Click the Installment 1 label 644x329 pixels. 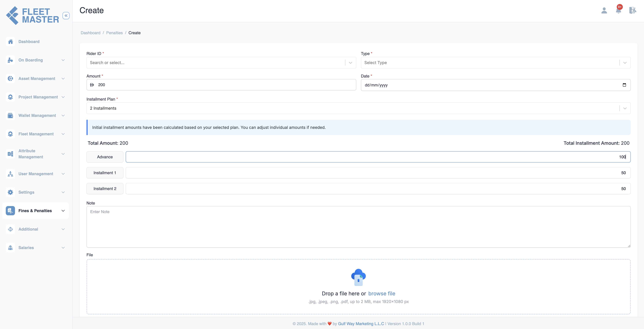105,173
